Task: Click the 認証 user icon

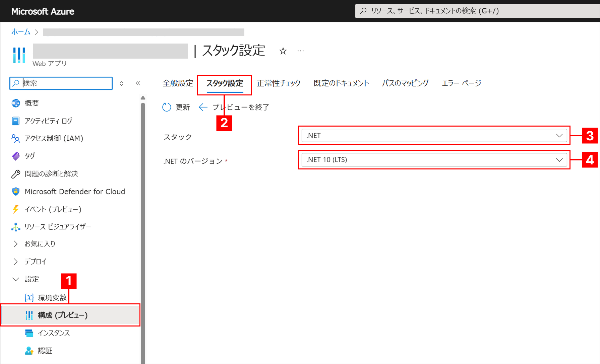Action: [x=29, y=351]
